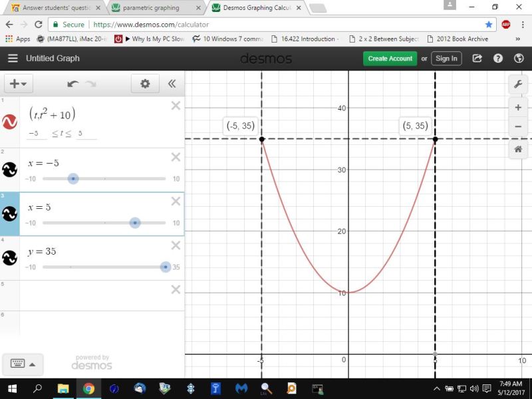Toggle visibility of y = 35 line
The width and height of the screenshot is (532, 399).
[9, 258]
